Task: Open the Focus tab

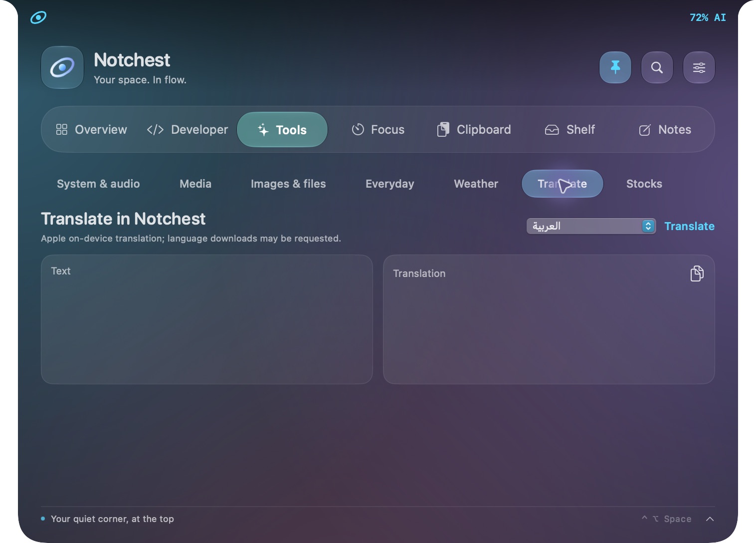Action: tap(378, 130)
